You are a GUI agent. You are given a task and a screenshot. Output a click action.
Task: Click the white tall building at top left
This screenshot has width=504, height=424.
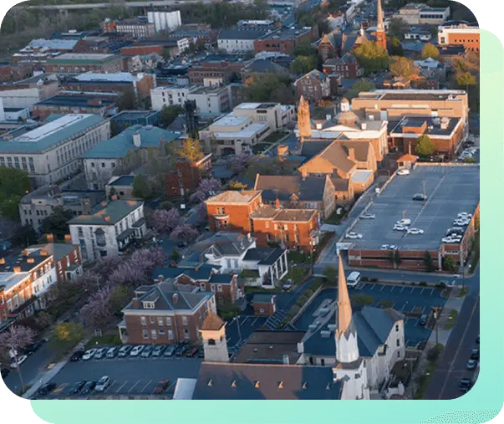(x=164, y=19)
